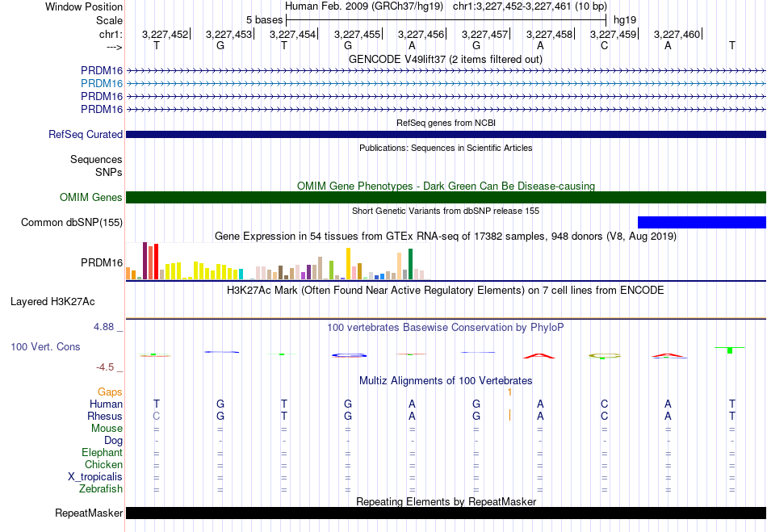Click the 3,227,460 position ruler label
The width and height of the screenshot is (767, 532).
pos(677,34)
